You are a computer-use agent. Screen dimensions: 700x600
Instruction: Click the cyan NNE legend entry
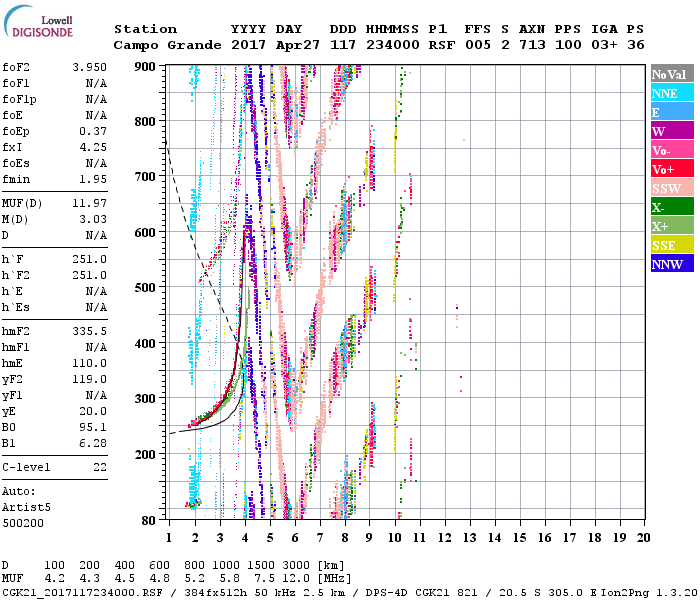click(x=671, y=93)
